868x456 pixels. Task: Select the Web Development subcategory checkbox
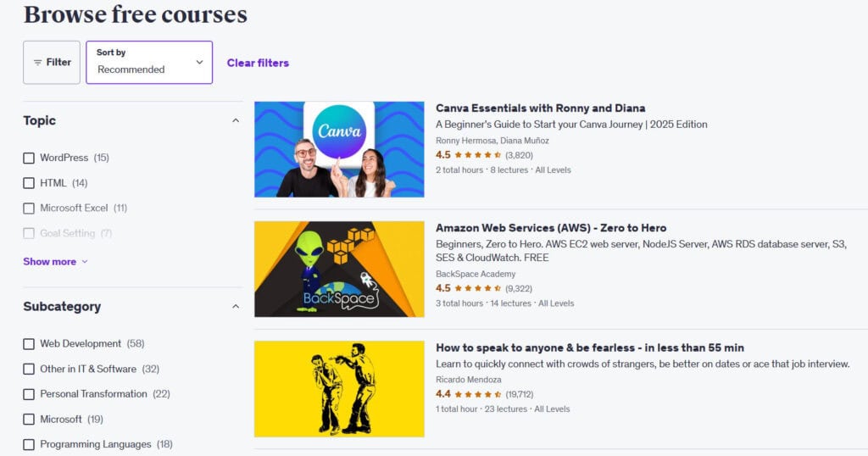(29, 344)
